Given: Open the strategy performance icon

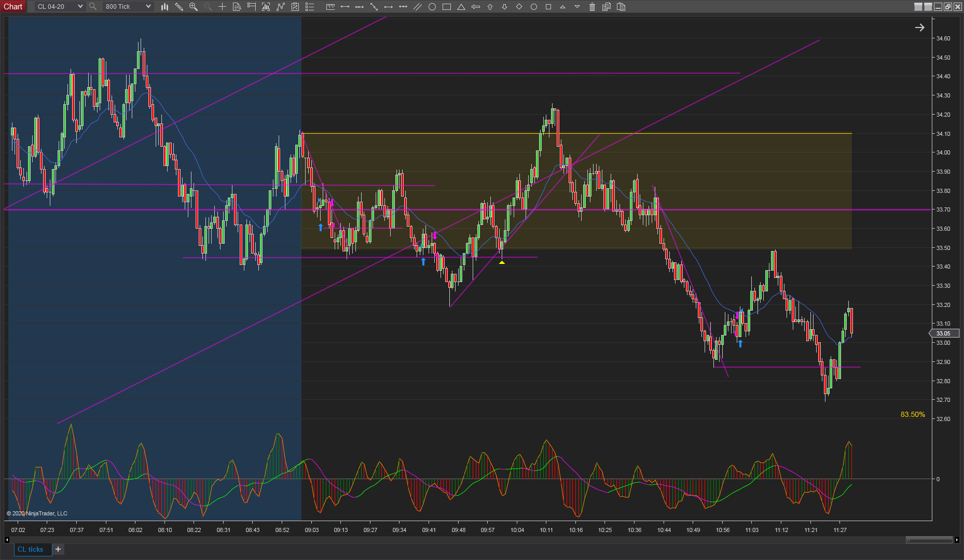Looking at the screenshot, I should 295,7.
